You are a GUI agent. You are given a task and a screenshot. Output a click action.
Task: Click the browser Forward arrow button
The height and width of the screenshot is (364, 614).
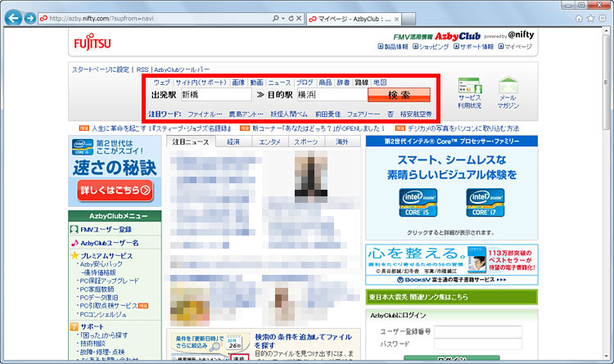point(30,18)
